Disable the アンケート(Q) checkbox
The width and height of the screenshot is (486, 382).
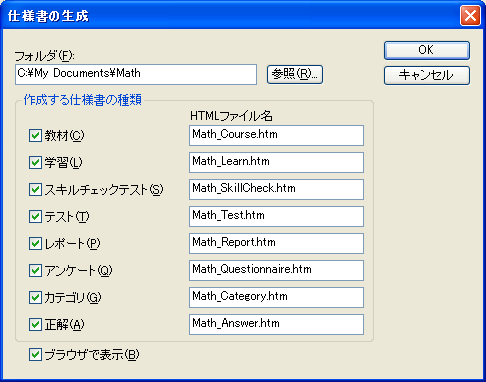[x=35, y=270]
